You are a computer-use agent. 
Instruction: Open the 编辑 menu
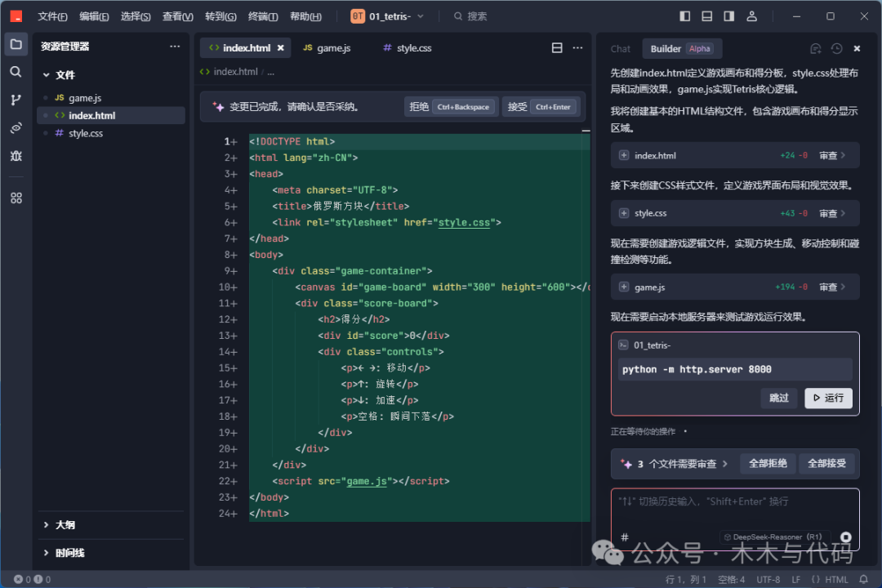94,16
